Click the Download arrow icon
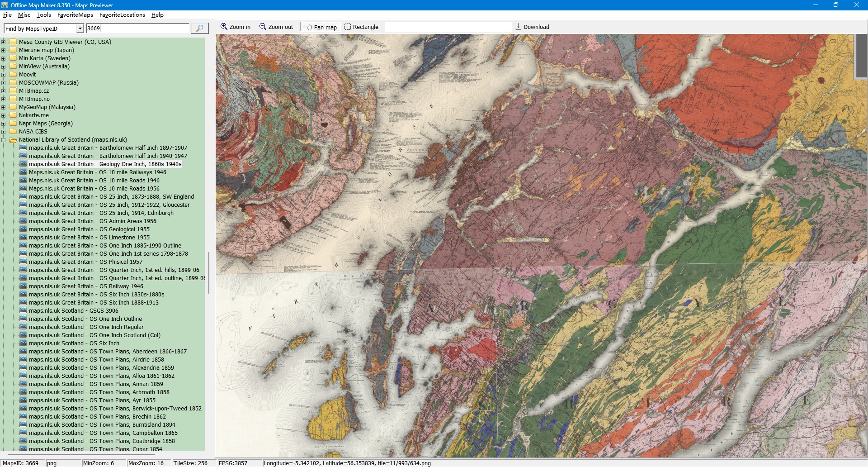Viewport: 868px width, 467px height. coord(519,27)
